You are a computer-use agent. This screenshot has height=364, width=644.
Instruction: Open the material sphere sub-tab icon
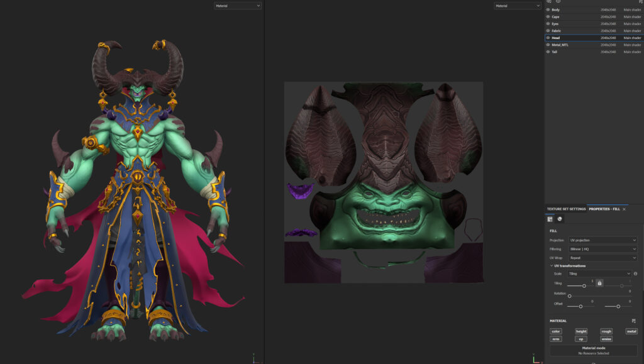click(x=559, y=219)
